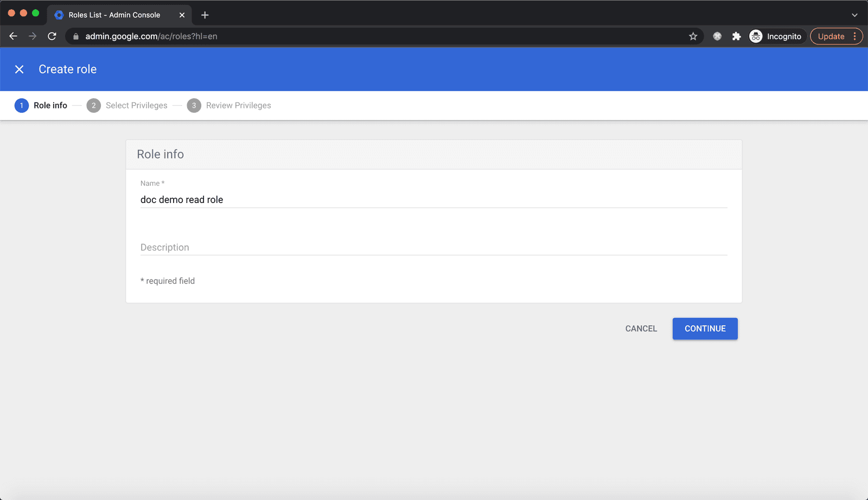
Task: Click the browser forward arrow
Action: click(x=33, y=36)
